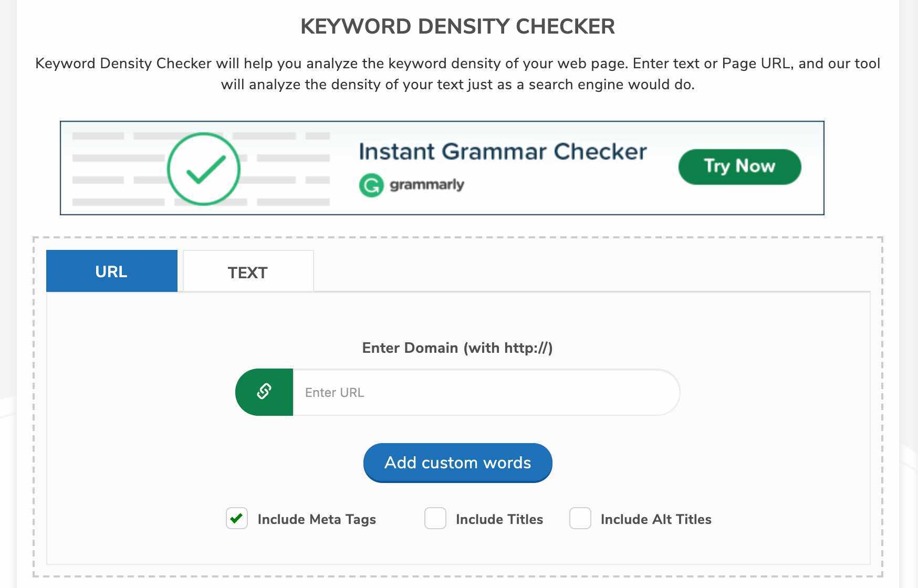Click the Grammarly G logo icon

(x=371, y=185)
